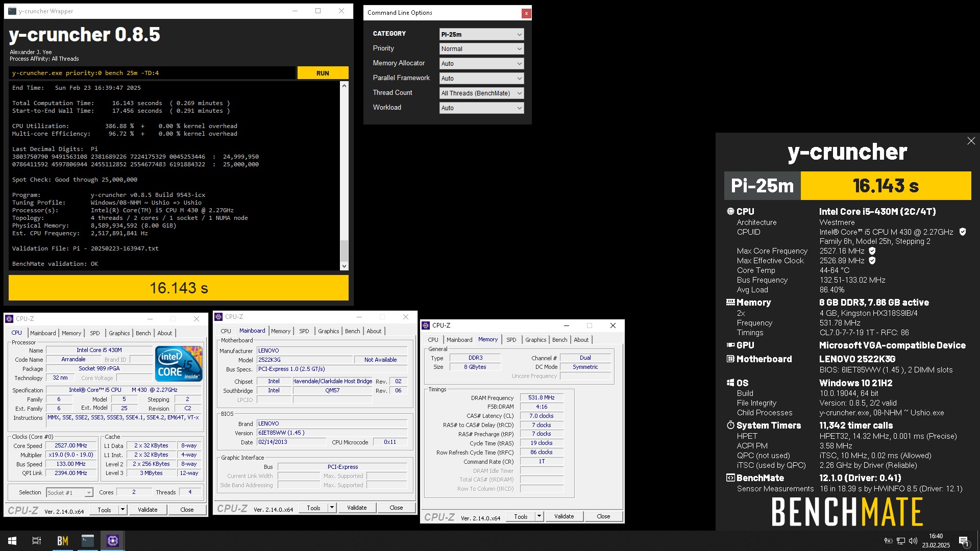Click the Motherboard section icon in BenchMate
Image resolution: width=980 pixels, height=551 pixels.
coord(730,359)
